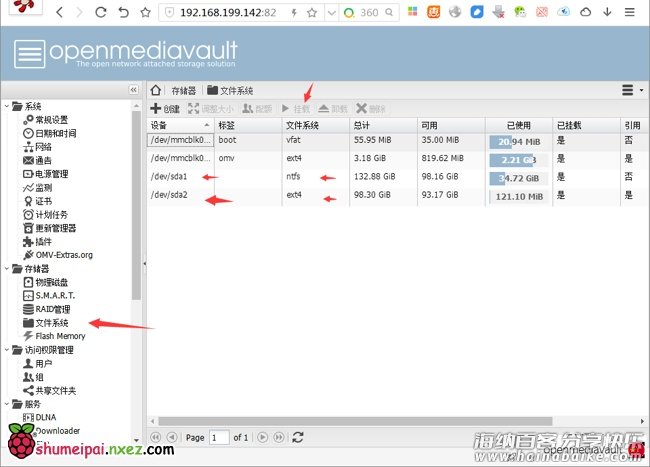Open RAID管理 in the tree
650x467 pixels.
click(46, 309)
